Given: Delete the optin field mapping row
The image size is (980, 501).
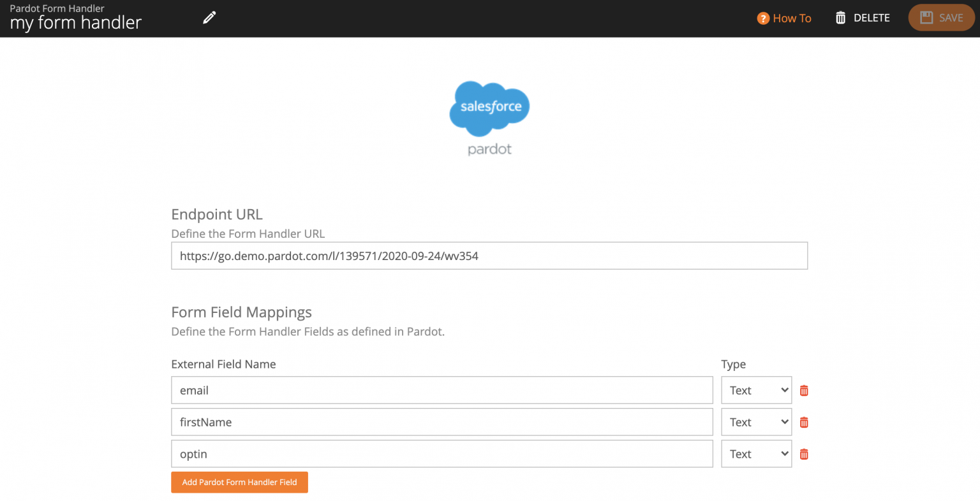Looking at the screenshot, I should click(803, 454).
